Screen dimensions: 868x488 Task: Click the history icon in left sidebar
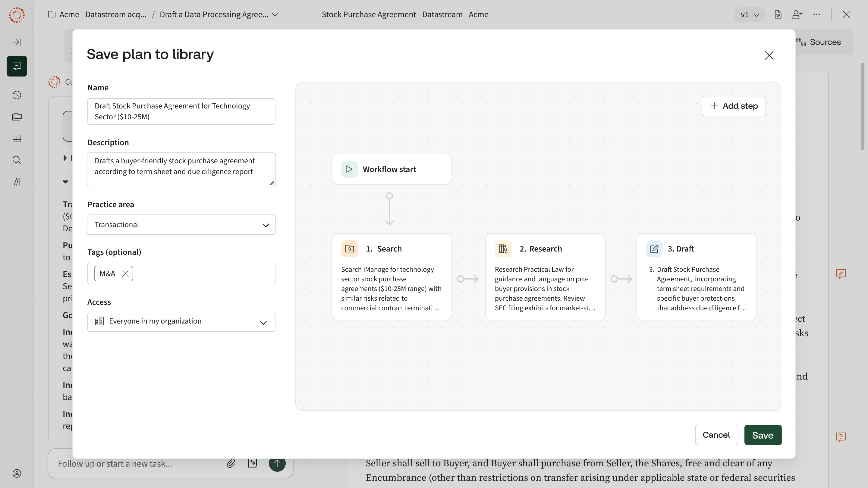coord(17,95)
